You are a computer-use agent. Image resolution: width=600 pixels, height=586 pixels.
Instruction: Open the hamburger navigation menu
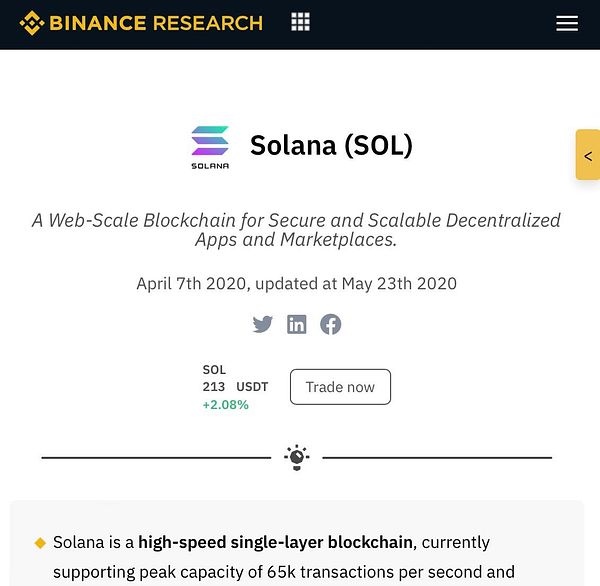click(567, 23)
